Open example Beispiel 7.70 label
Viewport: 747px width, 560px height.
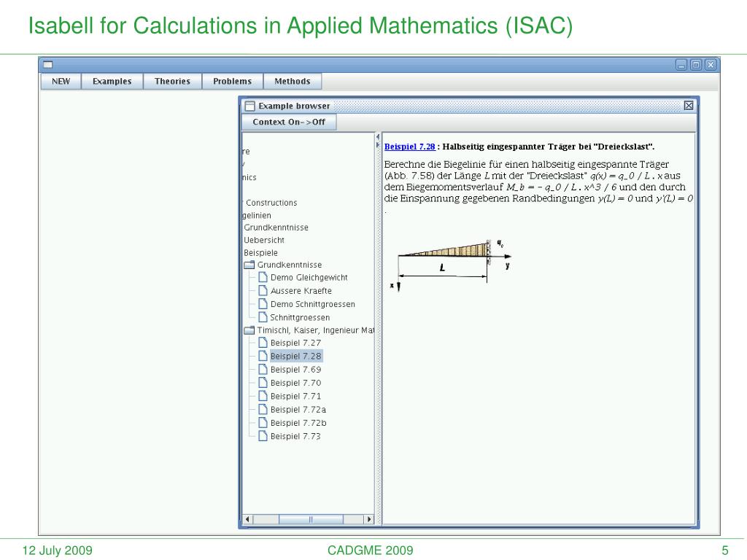click(x=296, y=383)
